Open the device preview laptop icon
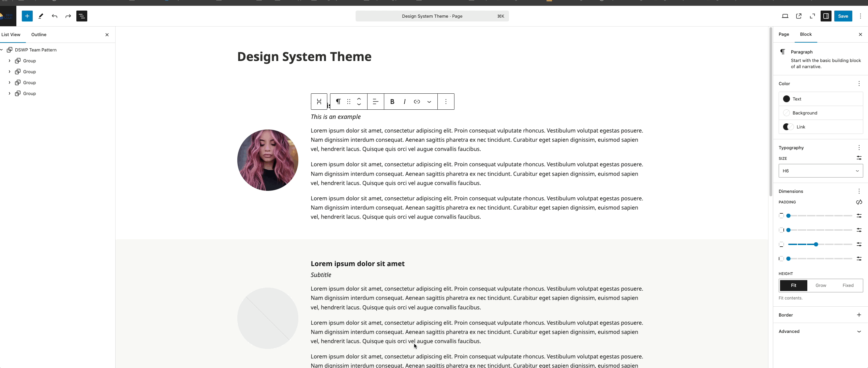Image resolution: width=868 pixels, height=368 pixels. pyautogui.click(x=785, y=16)
